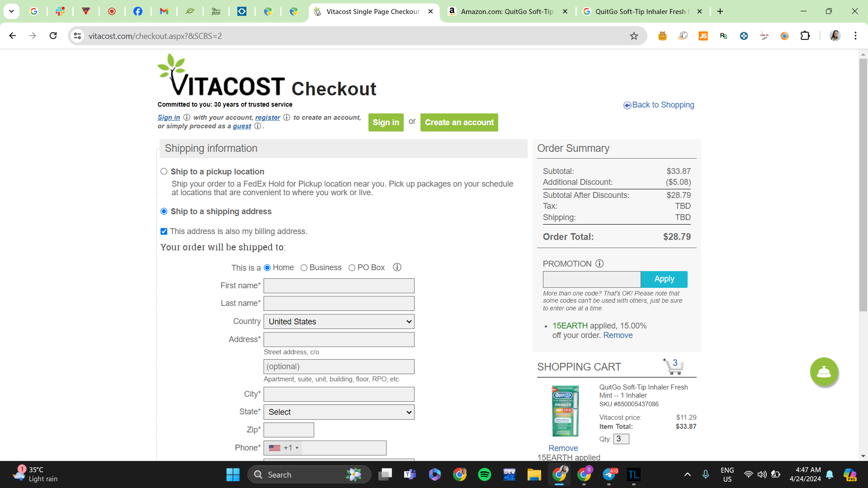Open the green help bell button

coord(824,372)
